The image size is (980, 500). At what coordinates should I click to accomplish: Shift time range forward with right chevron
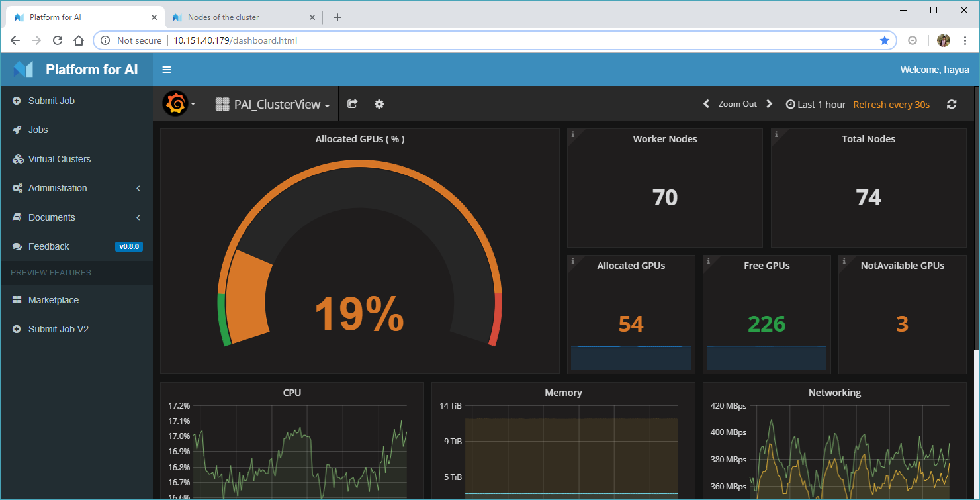click(x=769, y=104)
